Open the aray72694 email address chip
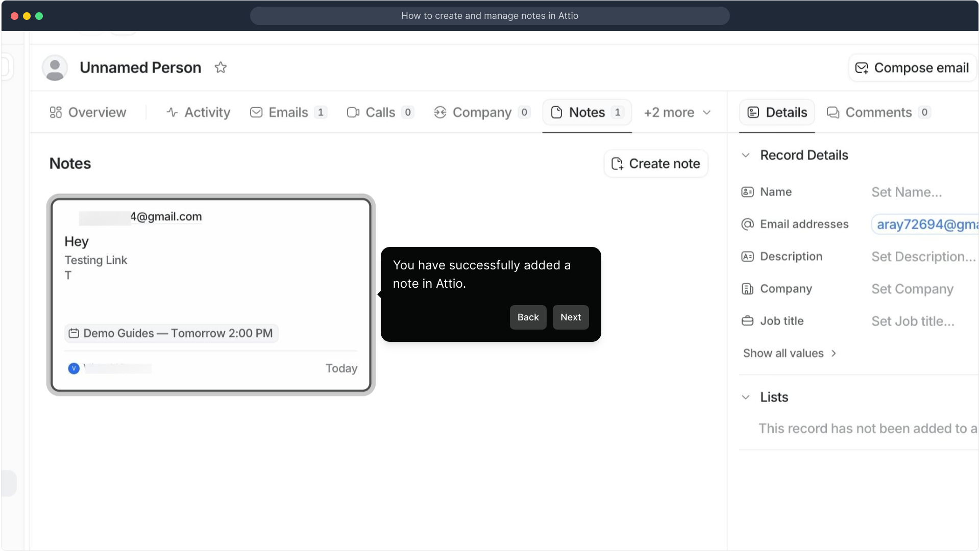This screenshot has height=551, width=980. tap(925, 224)
